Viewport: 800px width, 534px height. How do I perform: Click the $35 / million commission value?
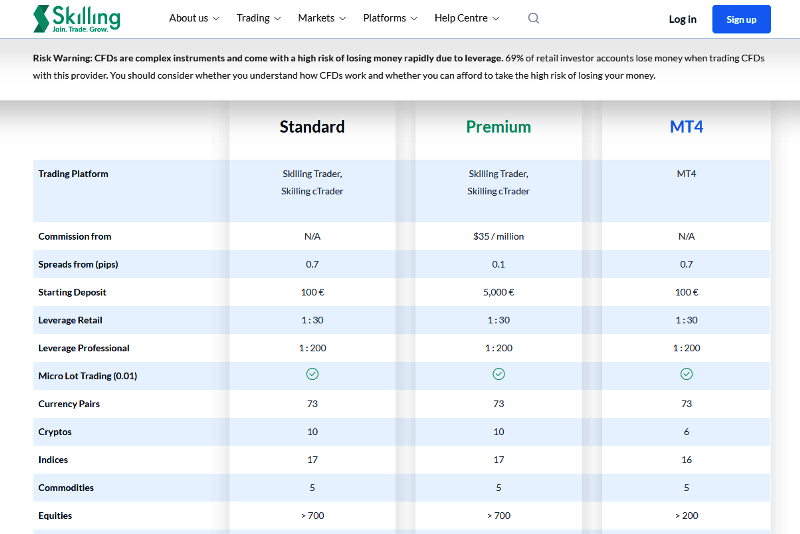click(x=498, y=237)
